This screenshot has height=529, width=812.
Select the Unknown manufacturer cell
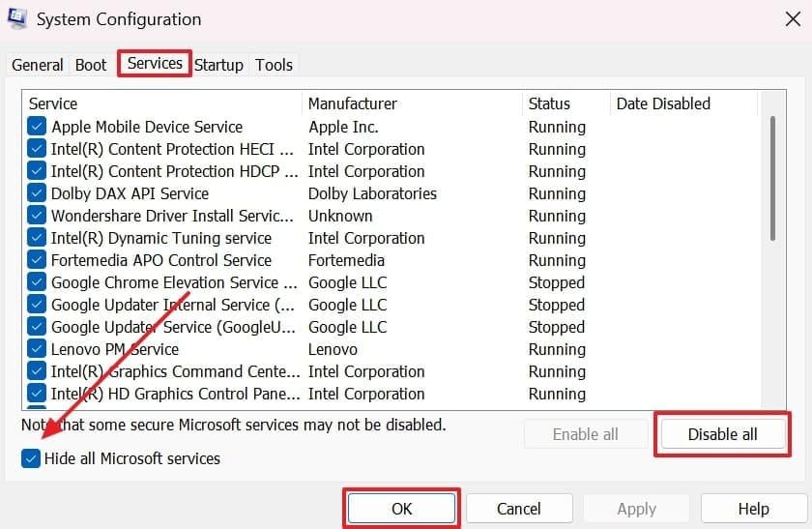coord(340,216)
